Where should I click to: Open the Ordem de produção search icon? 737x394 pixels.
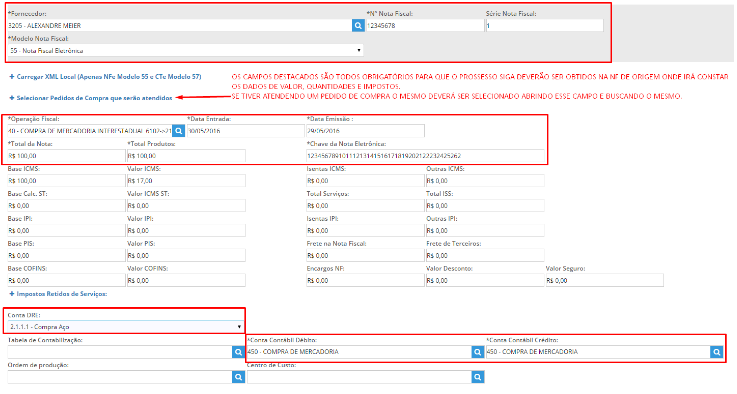tap(239, 377)
